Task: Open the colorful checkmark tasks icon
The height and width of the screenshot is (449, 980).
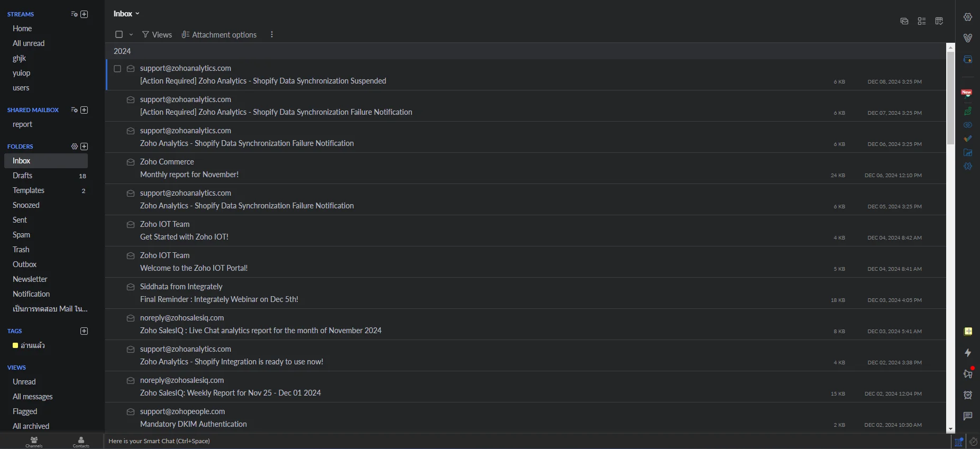Action: (967, 139)
